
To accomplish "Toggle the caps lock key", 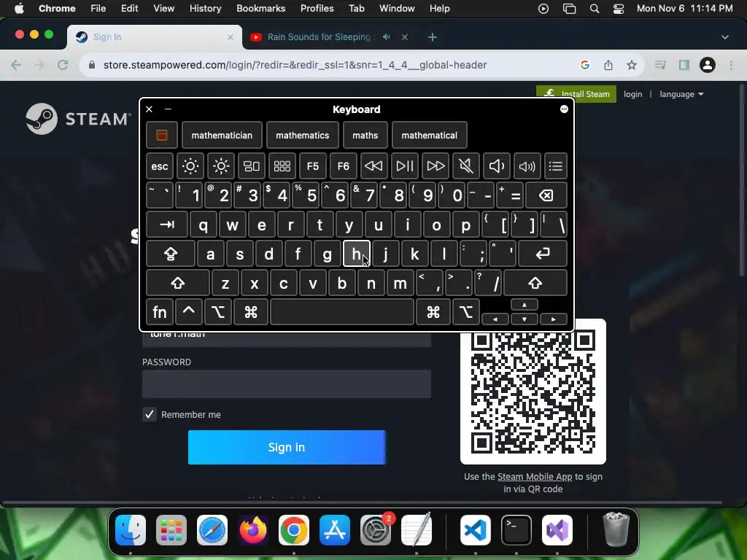I will click(171, 254).
